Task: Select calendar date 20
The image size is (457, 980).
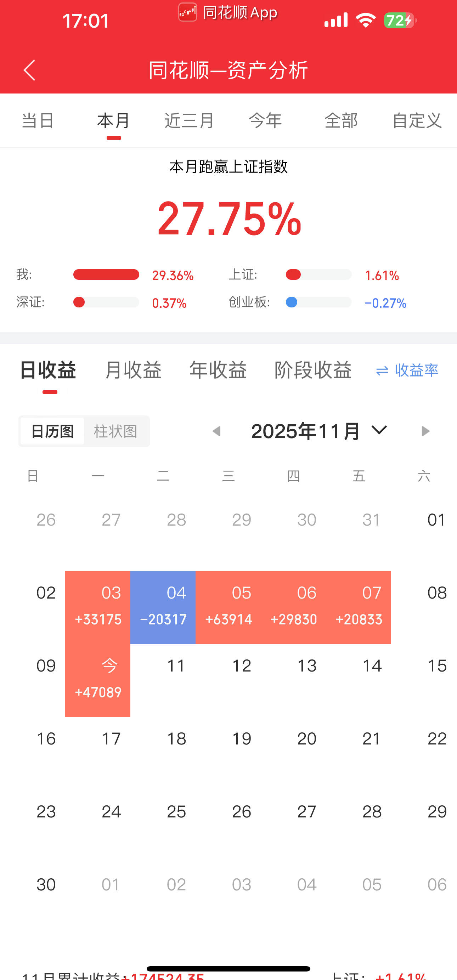Action: pyautogui.click(x=307, y=739)
